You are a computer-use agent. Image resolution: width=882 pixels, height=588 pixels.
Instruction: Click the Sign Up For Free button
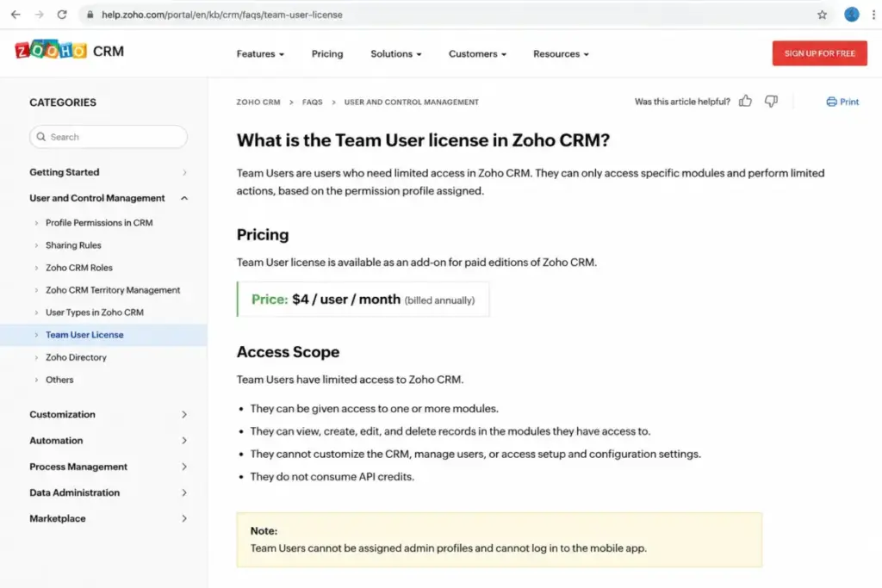click(820, 53)
